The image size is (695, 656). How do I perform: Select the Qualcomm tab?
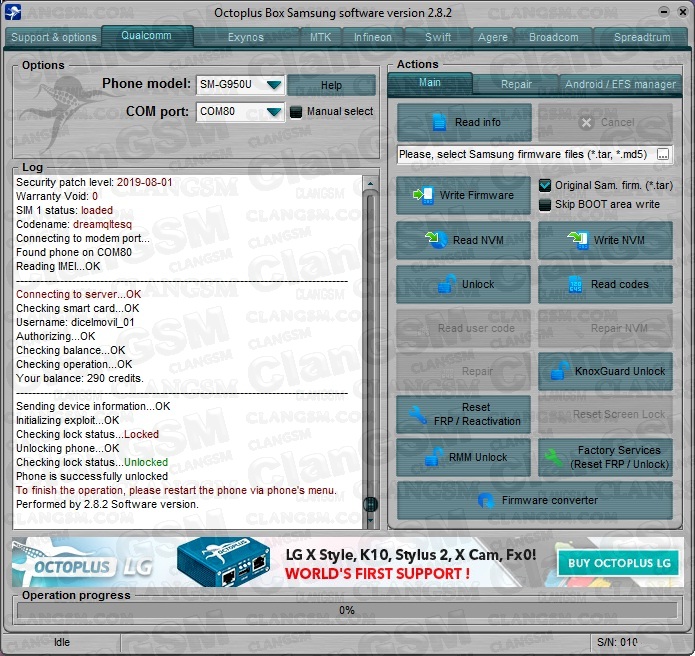click(x=147, y=35)
